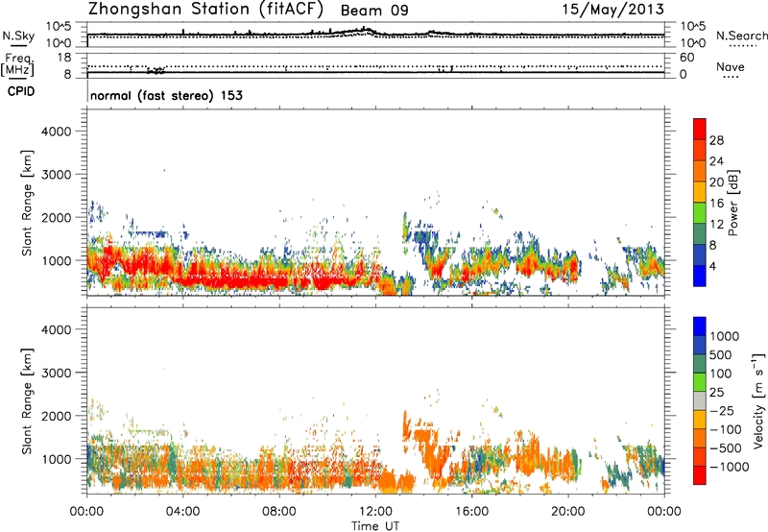This screenshot has width=768, height=532.
Task: Select the 'Slant Range [km]' label of power panel
Action: click(x=27, y=203)
